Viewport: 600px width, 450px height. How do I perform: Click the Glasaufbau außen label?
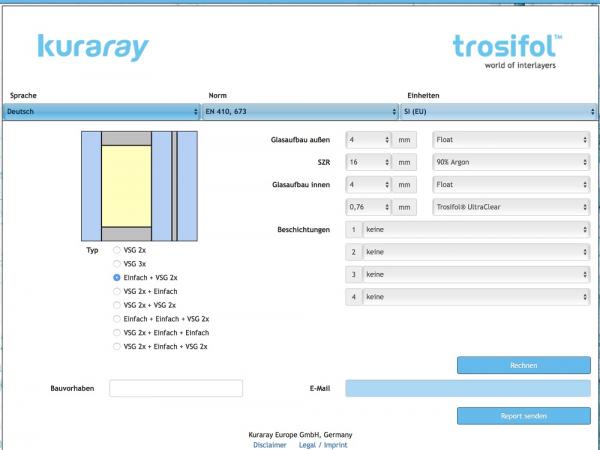[x=300, y=140]
